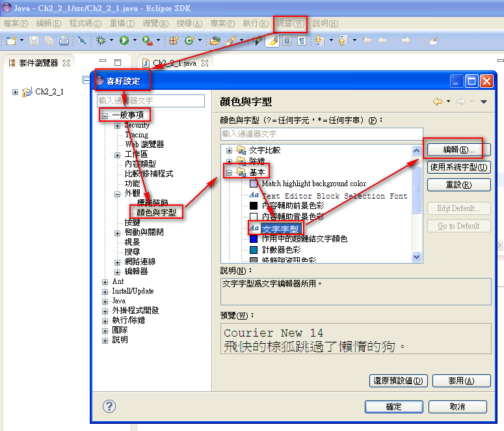This screenshot has width=504, height=431.
Task: Click the Last Edit Location icon
Action: coord(367,40)
